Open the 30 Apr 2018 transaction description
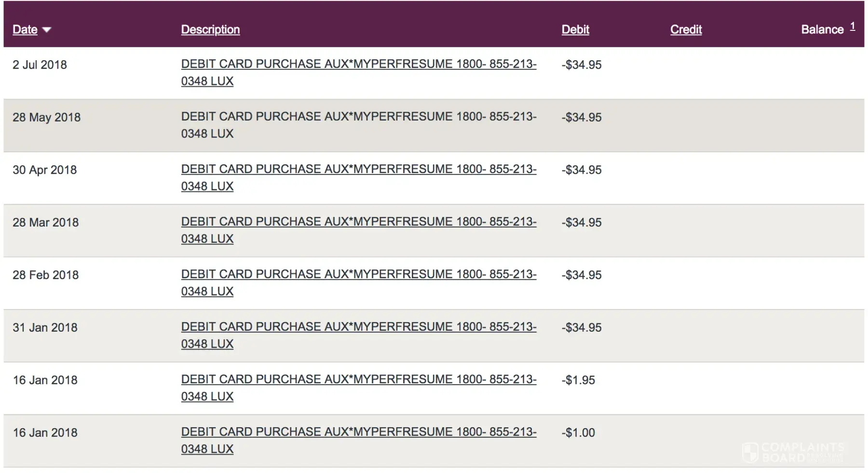This screenshot has width=868, height=473. [x=358, y=169]
